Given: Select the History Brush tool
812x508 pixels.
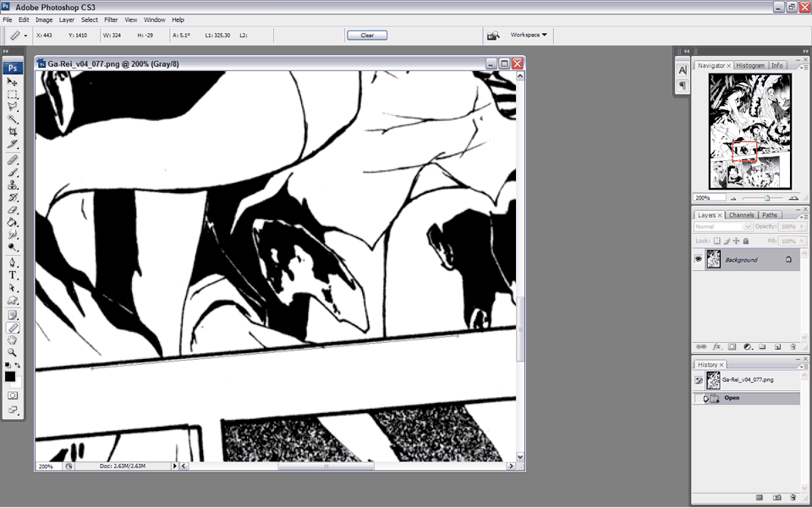Looking at the screenshot, I should (13, 197).
